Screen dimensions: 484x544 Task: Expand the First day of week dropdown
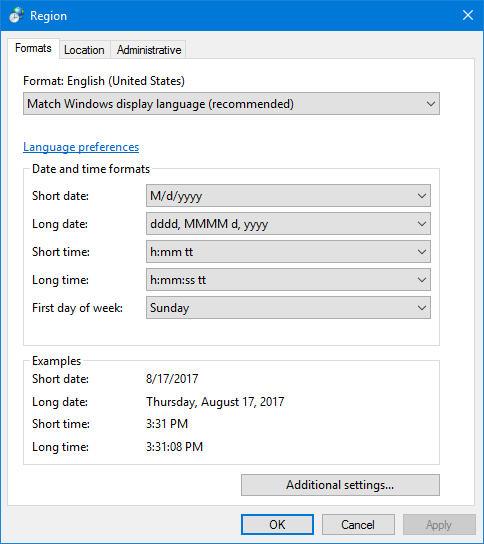point(288,308)
